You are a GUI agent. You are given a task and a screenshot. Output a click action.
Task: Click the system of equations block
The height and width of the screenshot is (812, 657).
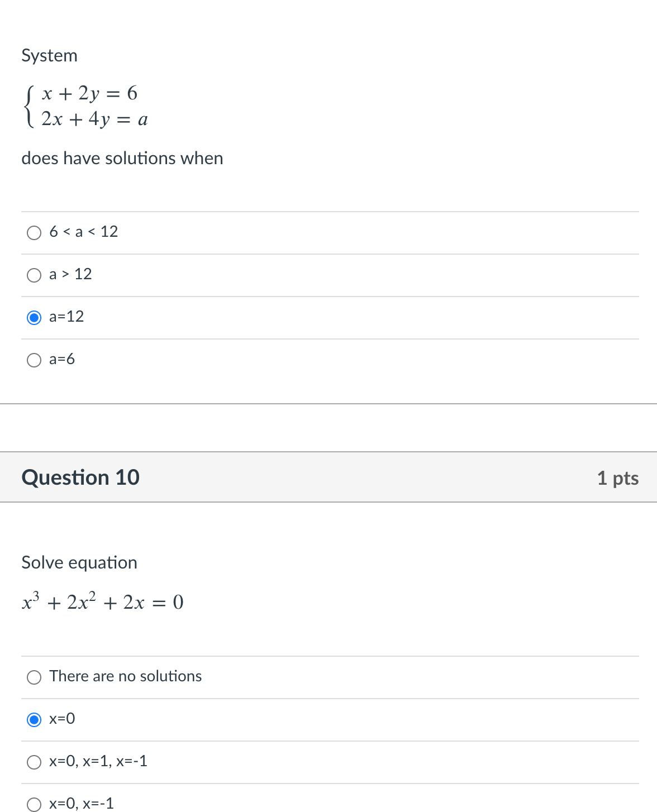pos(87,106)
